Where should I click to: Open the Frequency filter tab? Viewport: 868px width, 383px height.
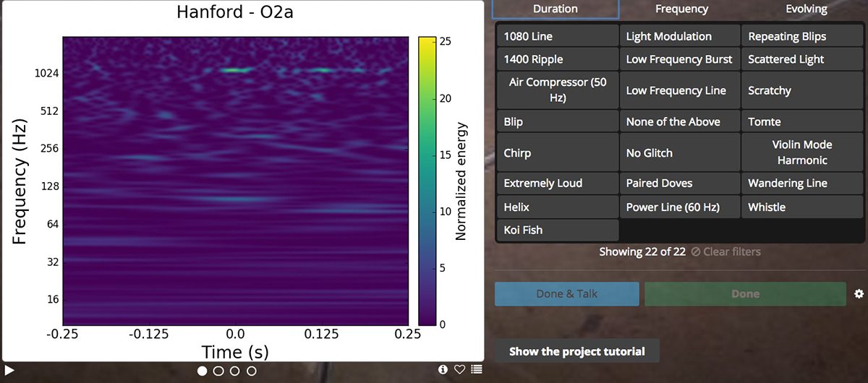681,9
